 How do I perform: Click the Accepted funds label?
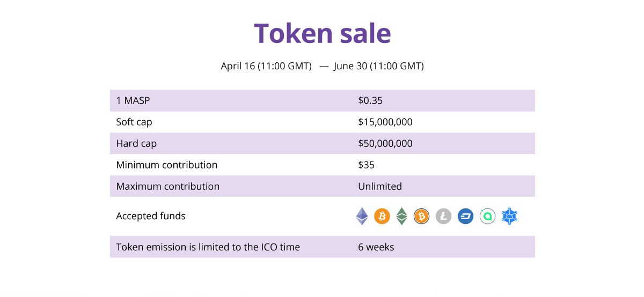[151, 216]
